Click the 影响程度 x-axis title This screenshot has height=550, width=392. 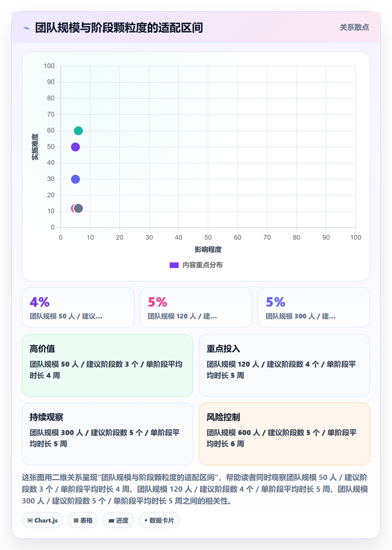tap(208, 249)
